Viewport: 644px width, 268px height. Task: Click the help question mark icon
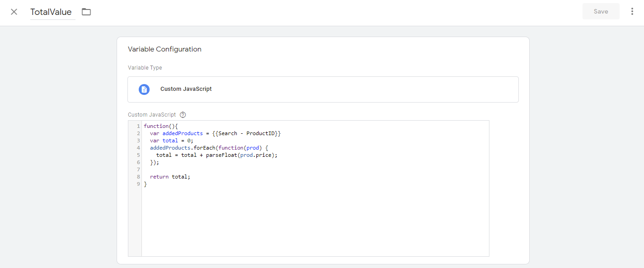[x=183, y=115]
